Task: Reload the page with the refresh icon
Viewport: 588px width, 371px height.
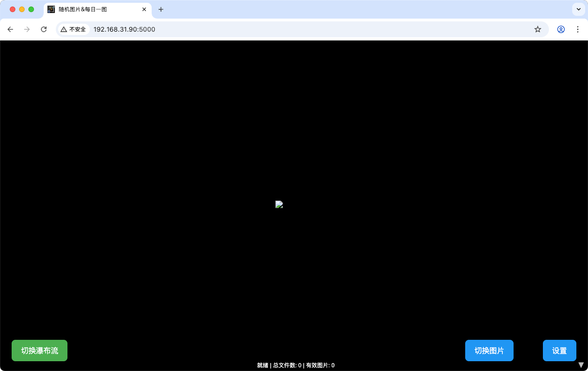Action: 43,29
